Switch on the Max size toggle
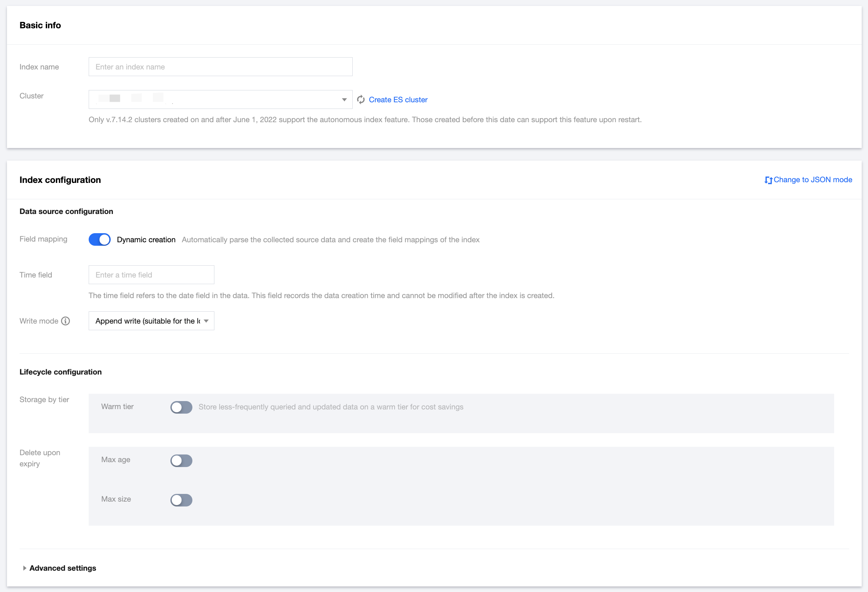The height and width of the screenshot is (592, 868). coord(181,499)
